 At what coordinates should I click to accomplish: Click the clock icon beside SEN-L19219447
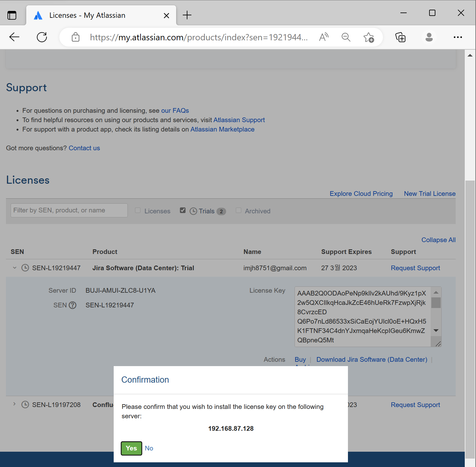coord(25,268)
